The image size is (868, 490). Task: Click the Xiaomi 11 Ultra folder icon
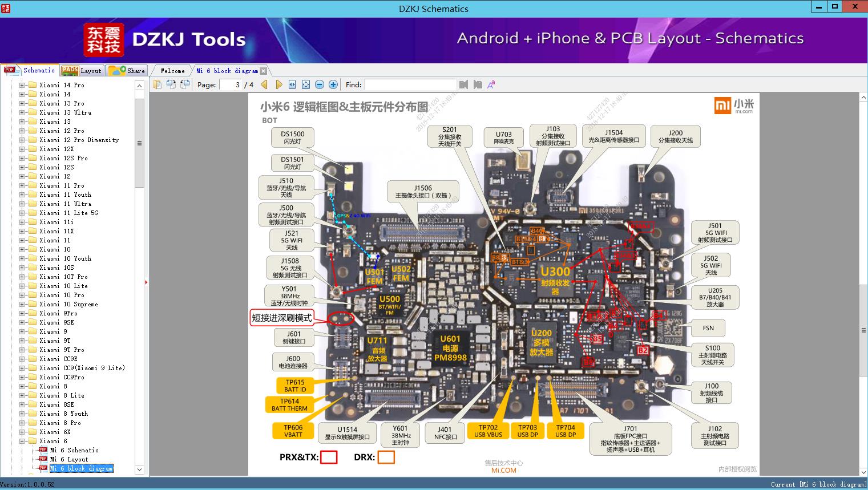click(x=33, y=204)
